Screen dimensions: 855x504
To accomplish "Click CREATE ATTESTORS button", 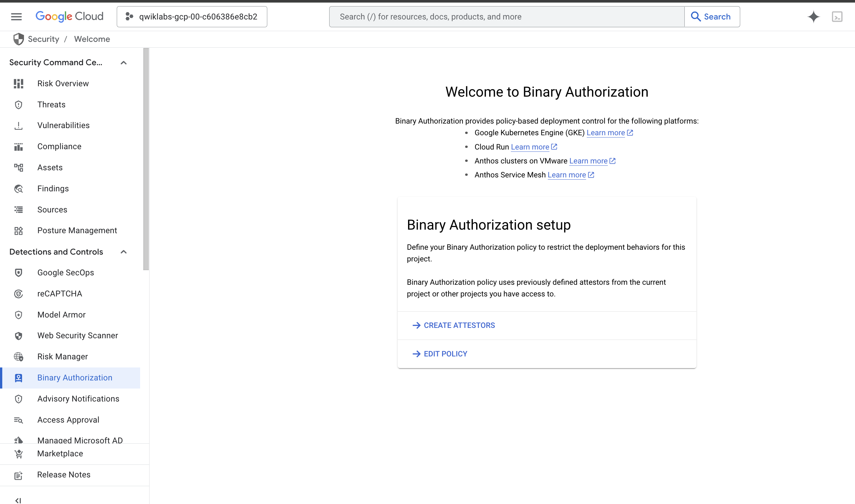I will pos(453,325).
